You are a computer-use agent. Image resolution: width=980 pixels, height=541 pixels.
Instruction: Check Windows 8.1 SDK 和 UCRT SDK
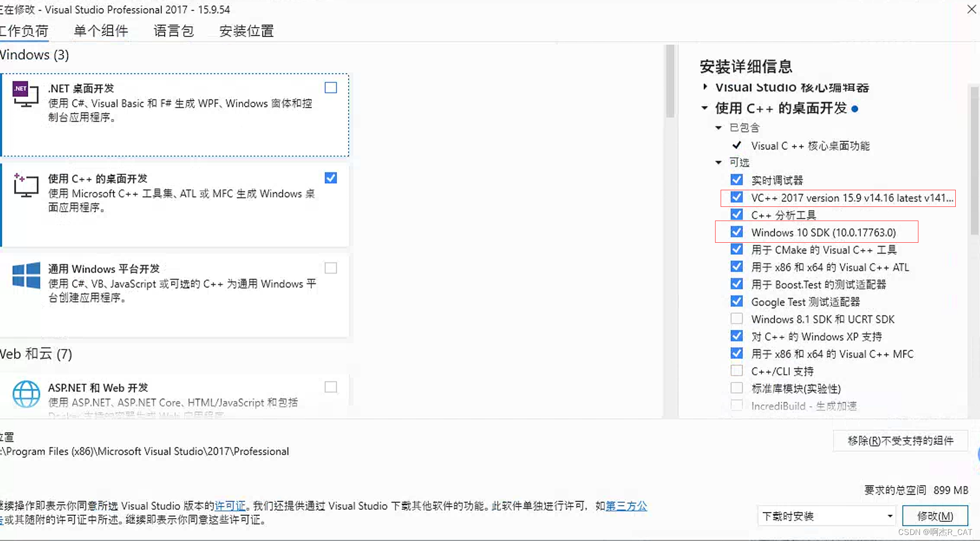736,319
